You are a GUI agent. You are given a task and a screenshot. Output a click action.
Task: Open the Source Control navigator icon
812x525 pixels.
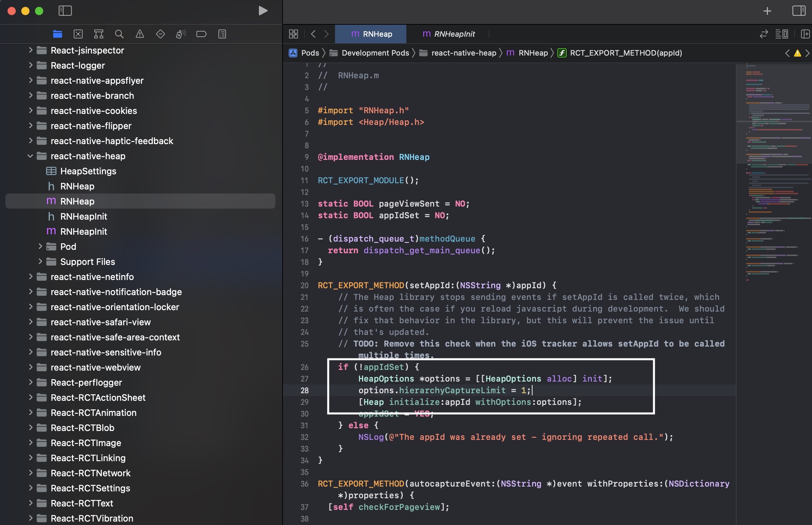coord(78,34)
